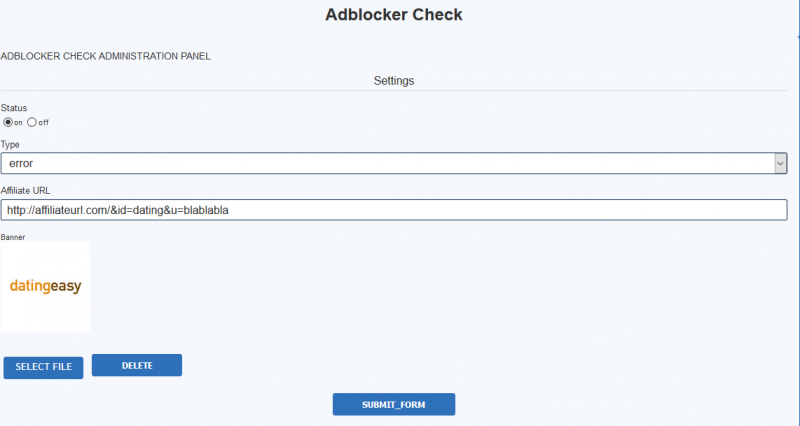800x426 pixels.
Task: Click the small "Banner" label
Action: coord(13,237)
